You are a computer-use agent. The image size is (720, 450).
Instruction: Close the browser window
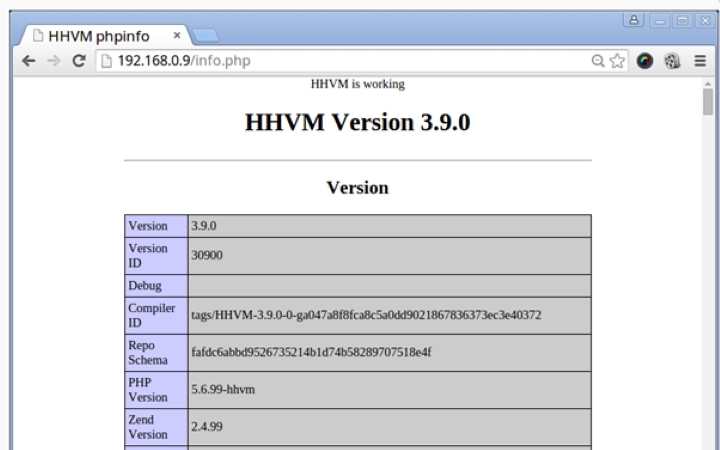pyautogui.click(x=705, y=21)
